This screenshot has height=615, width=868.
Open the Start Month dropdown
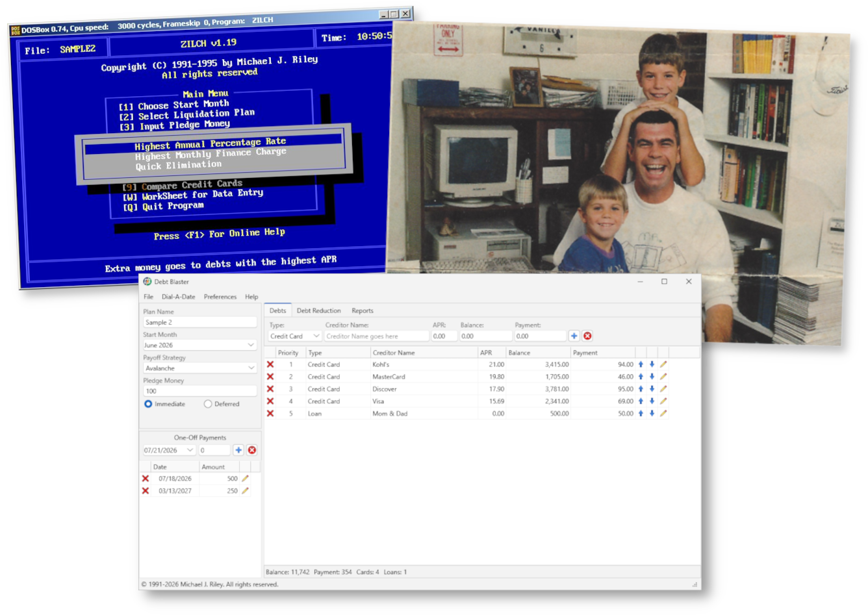251,345
